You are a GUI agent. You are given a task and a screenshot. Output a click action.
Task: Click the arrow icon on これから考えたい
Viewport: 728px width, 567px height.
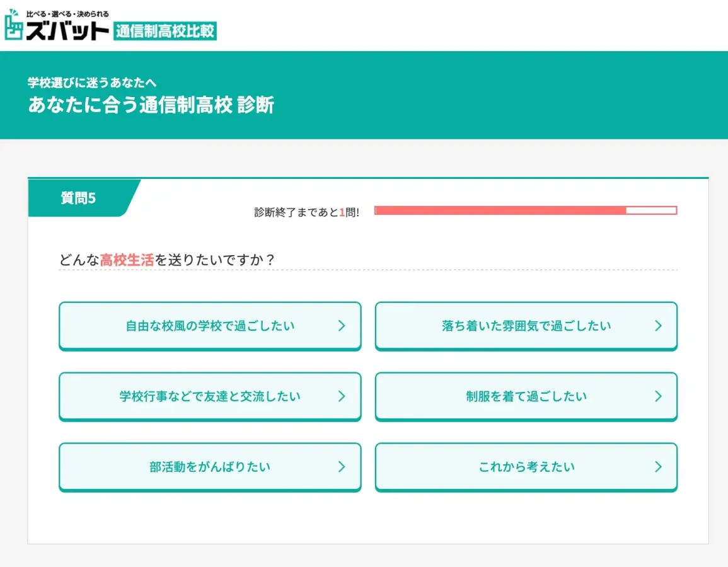[658, 467]
